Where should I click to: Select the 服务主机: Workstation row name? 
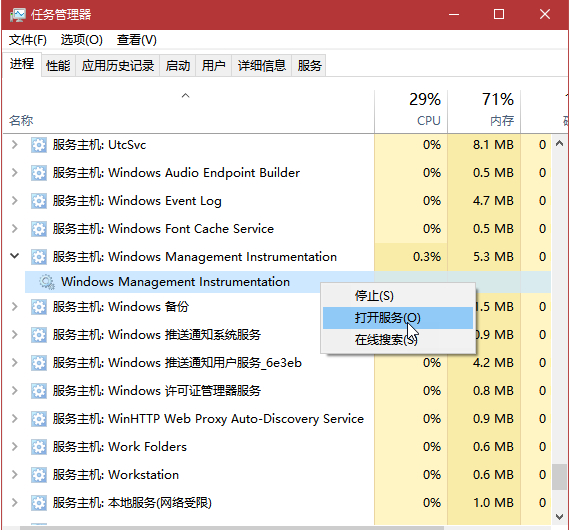pos(116,475)
